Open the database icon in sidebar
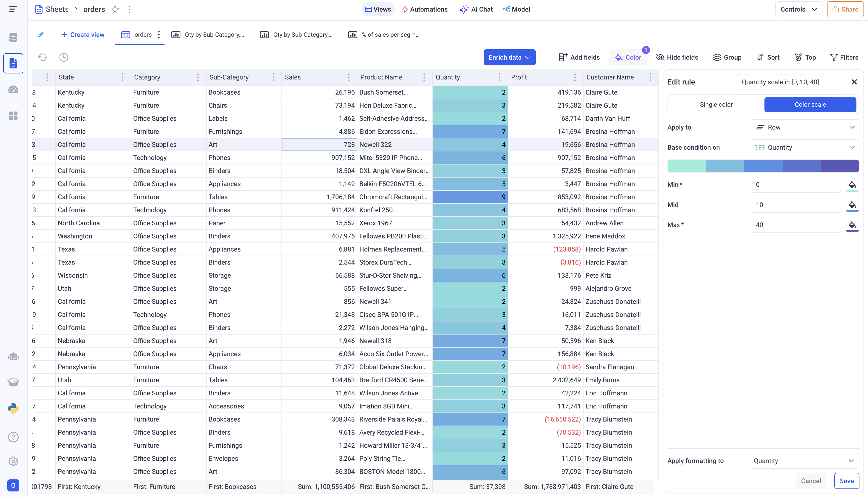 pyautogui.click(x=13, y=37)
